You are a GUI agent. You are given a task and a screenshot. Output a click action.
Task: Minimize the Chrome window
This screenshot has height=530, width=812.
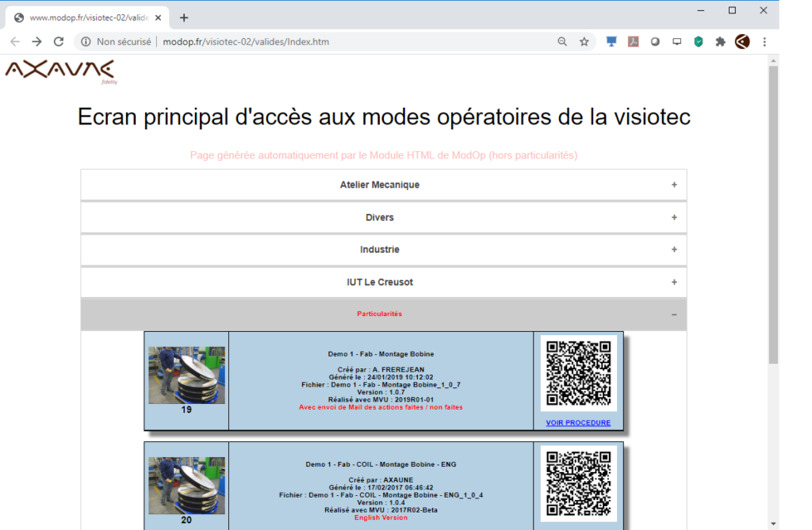pyautogui.click(x=701, y=10)
